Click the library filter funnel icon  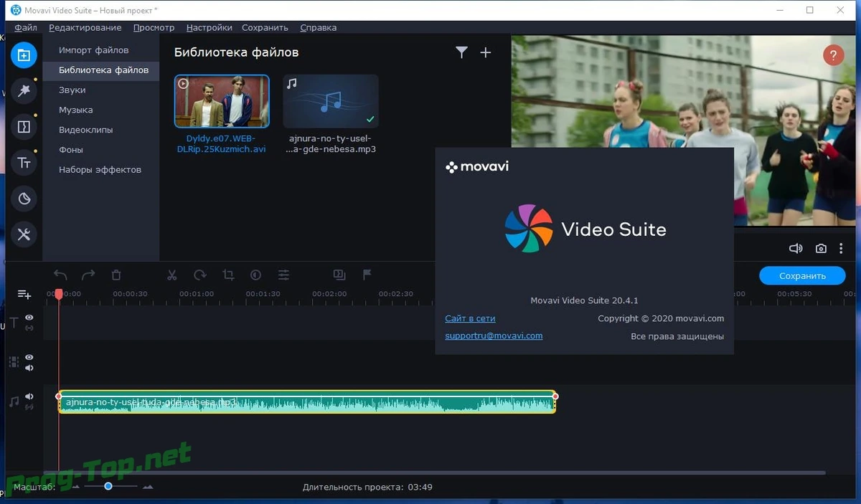click(x=461, y=52)
